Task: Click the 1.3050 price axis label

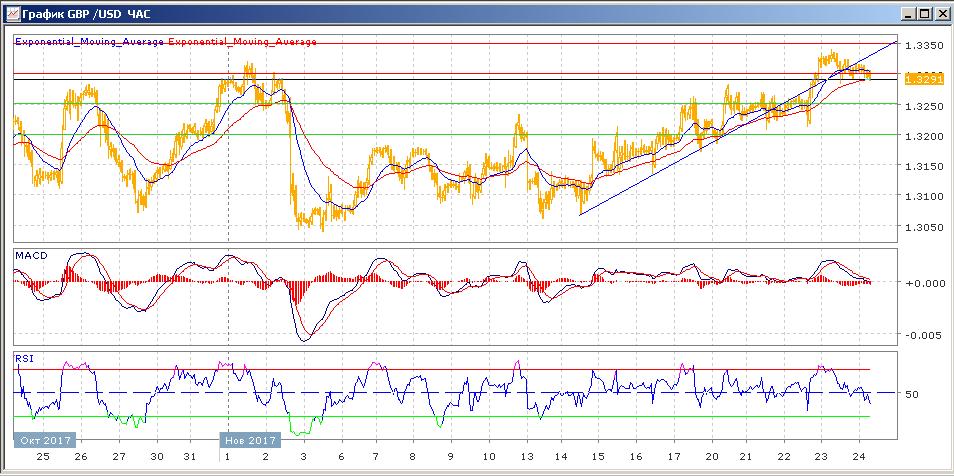Action: (x=924, y=228)
